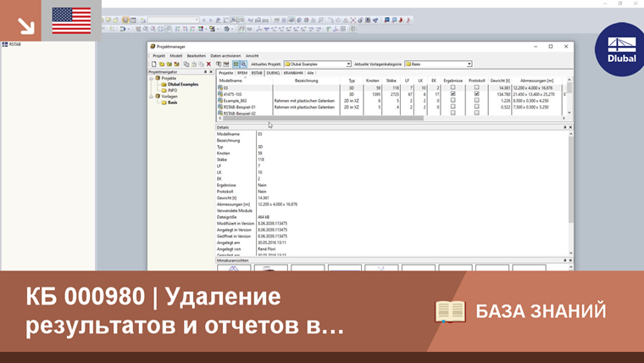Close the Miniaturansichten panel
644x363 pixels.
(570, 260)
